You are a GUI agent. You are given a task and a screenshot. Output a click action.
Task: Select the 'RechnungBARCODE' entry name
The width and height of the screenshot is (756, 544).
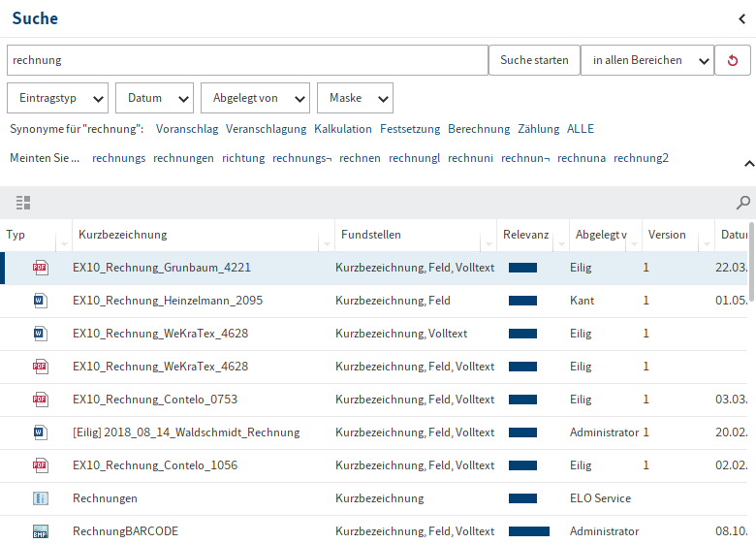tap(125, 531)
